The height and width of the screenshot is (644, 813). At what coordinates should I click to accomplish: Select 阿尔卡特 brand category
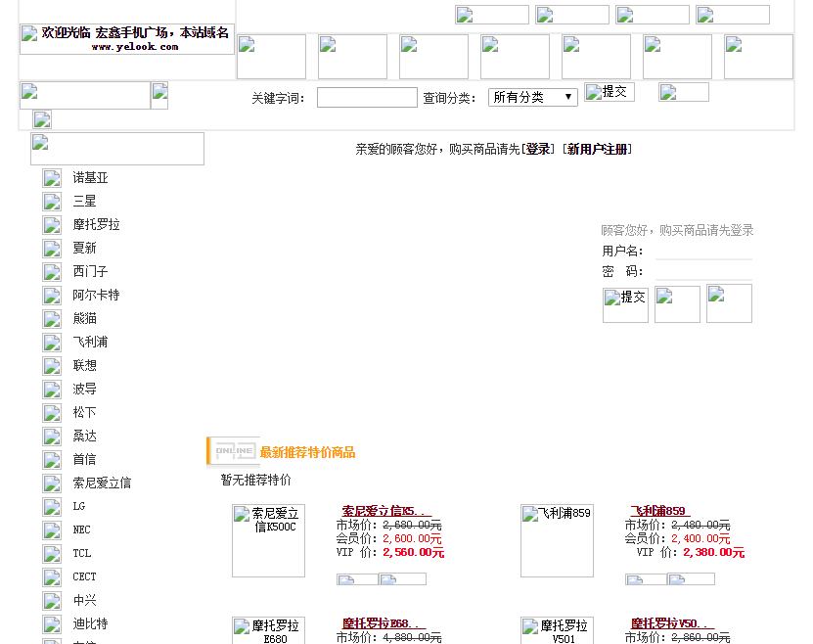tap(97, 295)
